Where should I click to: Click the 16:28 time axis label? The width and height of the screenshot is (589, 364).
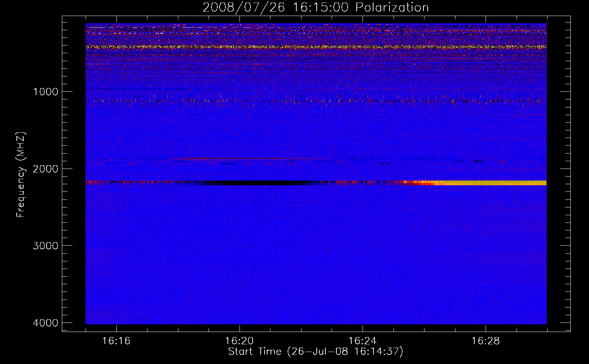click(x=486, y=341)
